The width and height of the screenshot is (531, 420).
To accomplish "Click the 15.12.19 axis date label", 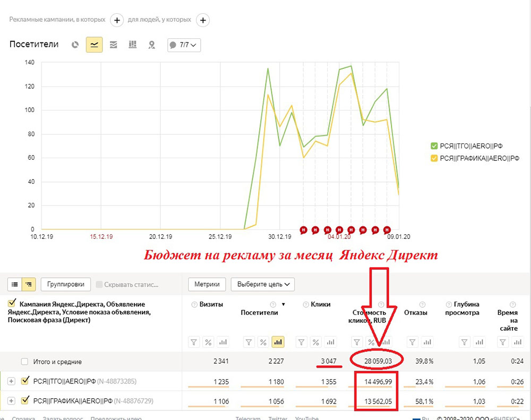I will pyautogui.click(x=101, y=237).
